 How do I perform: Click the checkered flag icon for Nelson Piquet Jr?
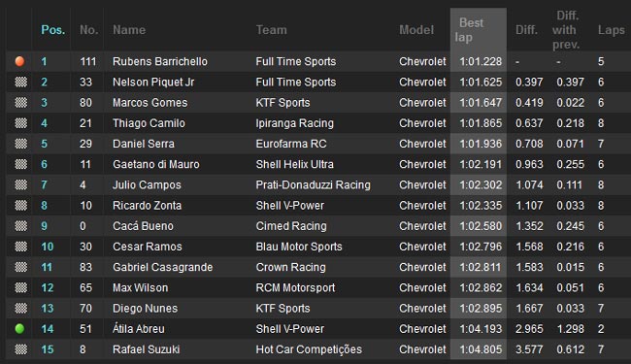pyautogui.click(x=21, y=83)
